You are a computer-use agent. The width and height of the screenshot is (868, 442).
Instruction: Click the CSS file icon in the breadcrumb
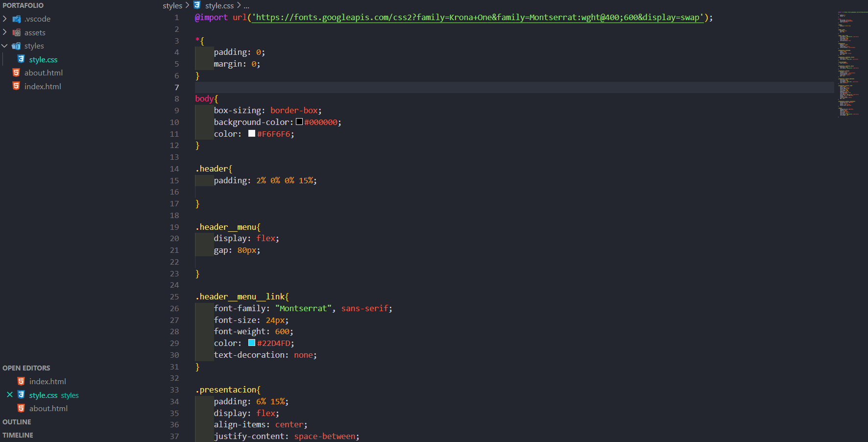pyautogui.click(x=197, y=5)
